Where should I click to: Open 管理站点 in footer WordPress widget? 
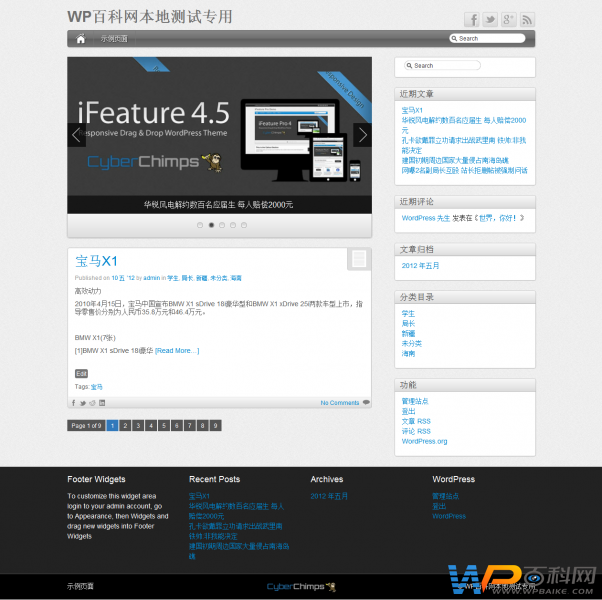point(445,496)
